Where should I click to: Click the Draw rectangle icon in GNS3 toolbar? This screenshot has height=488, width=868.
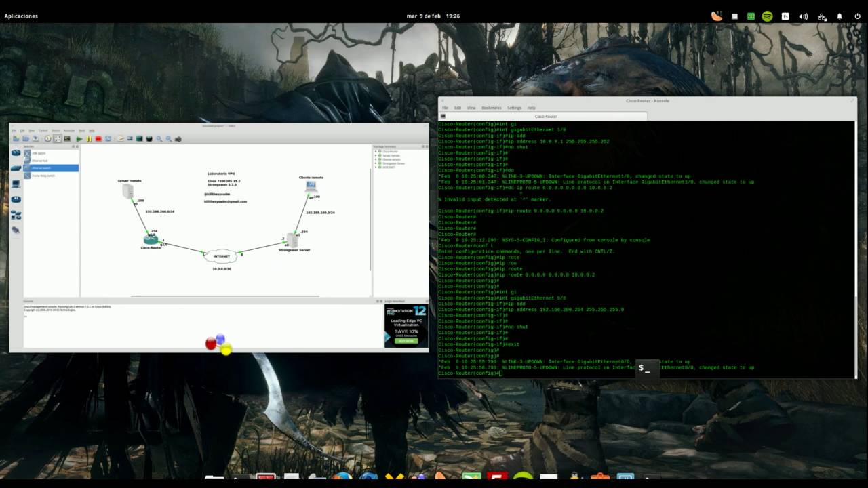139,138
